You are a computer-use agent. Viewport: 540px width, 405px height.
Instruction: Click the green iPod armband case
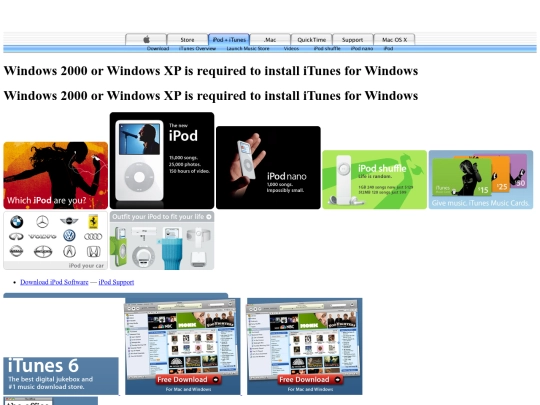[119, 247]
